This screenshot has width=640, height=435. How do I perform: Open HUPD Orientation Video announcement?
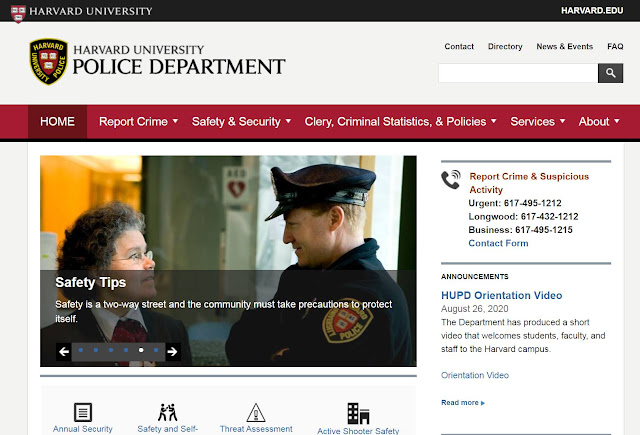tap(502, 295)
